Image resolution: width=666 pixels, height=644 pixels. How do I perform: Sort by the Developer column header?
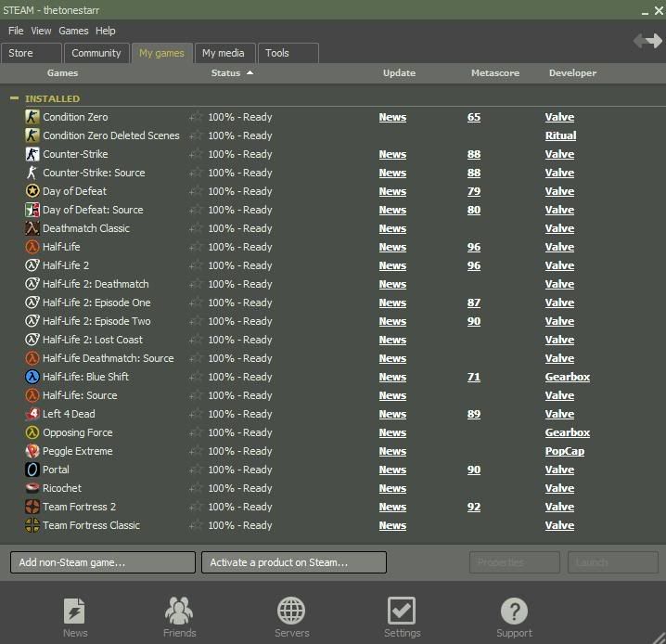click(x=572, y=72)
